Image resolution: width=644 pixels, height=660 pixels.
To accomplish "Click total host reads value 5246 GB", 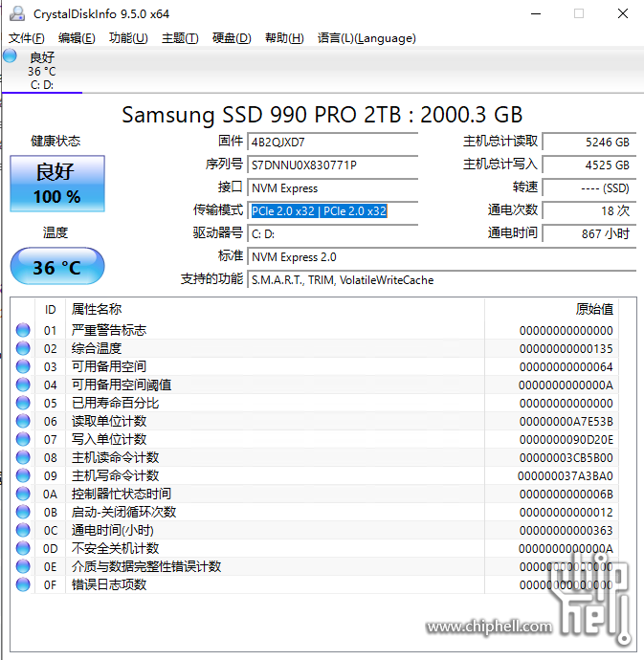I will (x=589, y=142).
